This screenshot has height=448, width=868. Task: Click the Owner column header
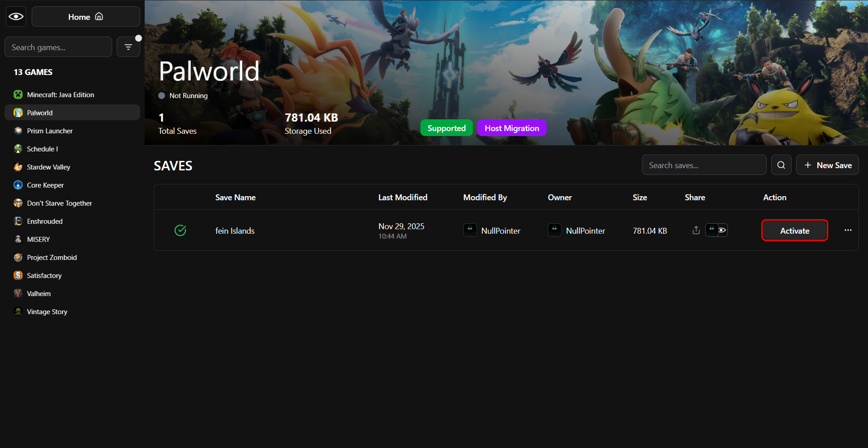pyautogui.click(x=560, y=197)
